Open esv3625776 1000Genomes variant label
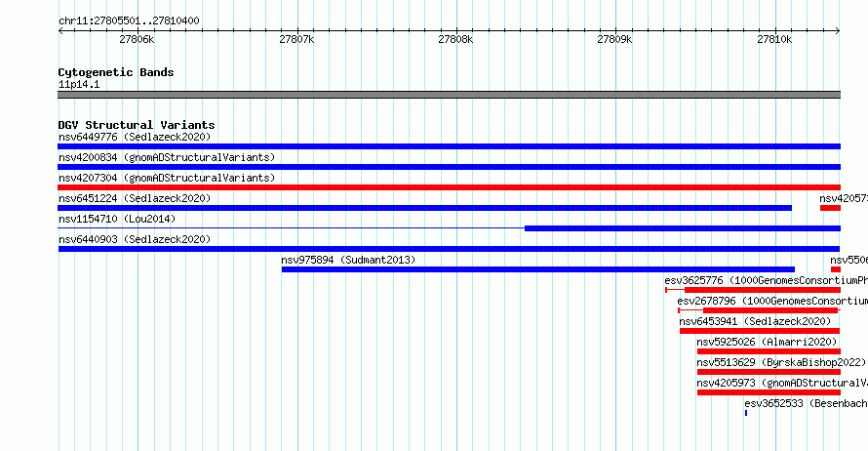Screen dimensions: 868x451 [x=767, y=280]
